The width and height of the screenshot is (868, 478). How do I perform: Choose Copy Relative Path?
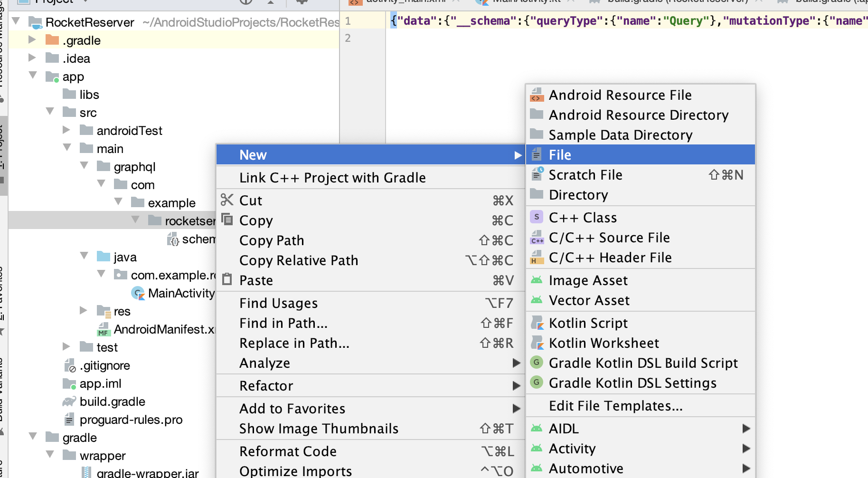[x=370, y=260]
